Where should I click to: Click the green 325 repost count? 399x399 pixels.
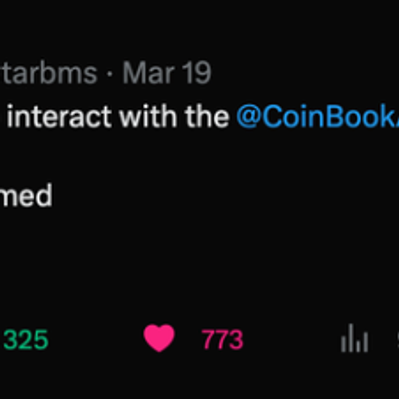26,340
